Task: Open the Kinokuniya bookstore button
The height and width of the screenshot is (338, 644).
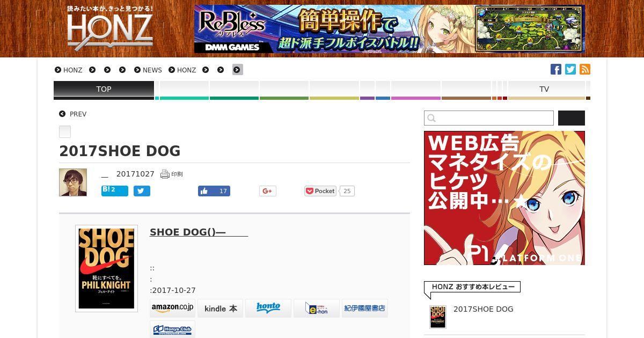Action: [365, 308]
